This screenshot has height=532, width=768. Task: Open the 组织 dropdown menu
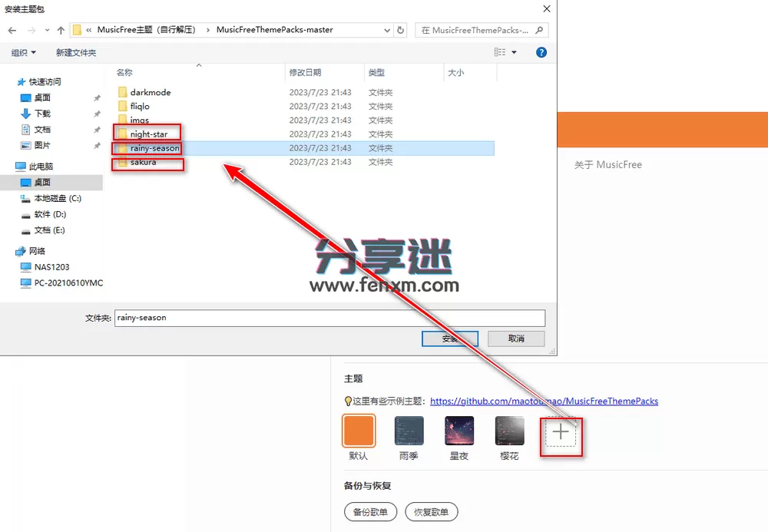(x=23, y=52)
